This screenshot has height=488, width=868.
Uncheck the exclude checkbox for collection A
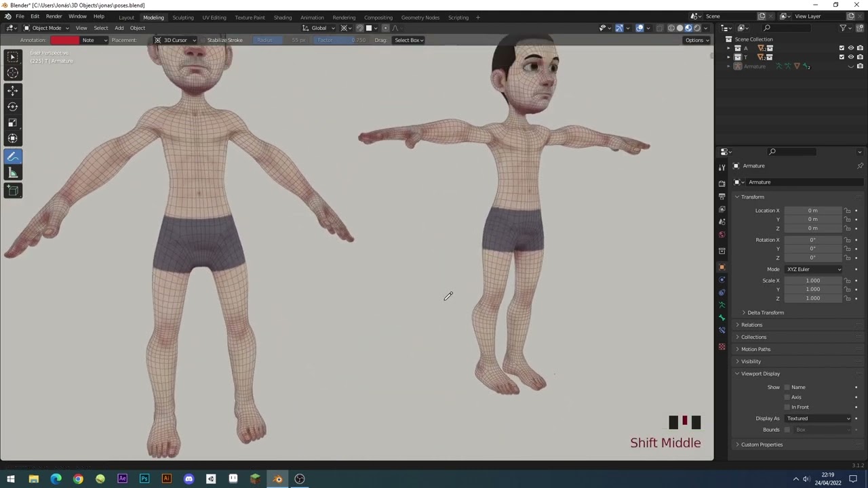842,48
